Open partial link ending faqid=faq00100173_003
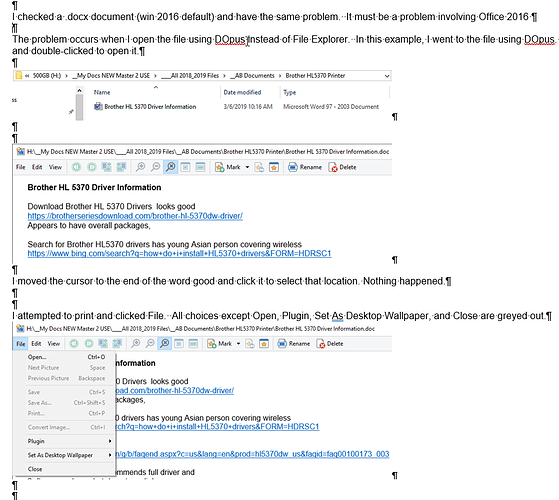This screenshot has width=559, height=500. tap(252, 454)
